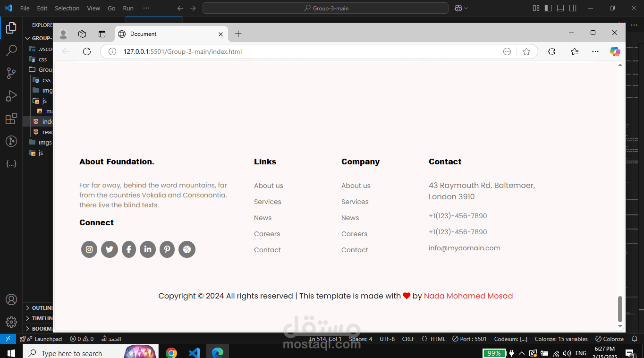
Task: Open the Source Control view
Action: pyautogui.click(x=11, y=73)
